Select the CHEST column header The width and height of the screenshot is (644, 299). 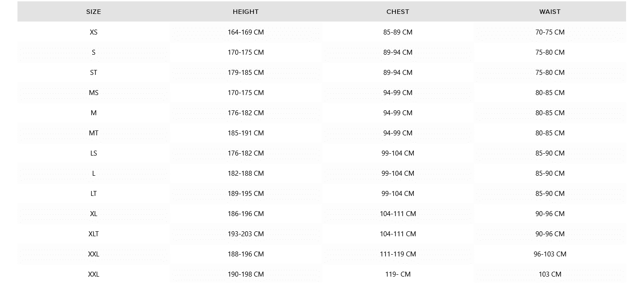coord(398,12)
